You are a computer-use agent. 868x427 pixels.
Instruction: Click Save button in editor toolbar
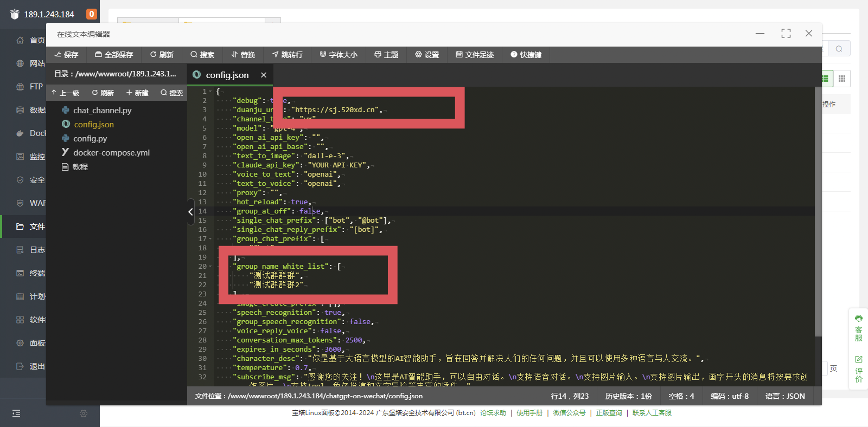click(x=66, y=55)
